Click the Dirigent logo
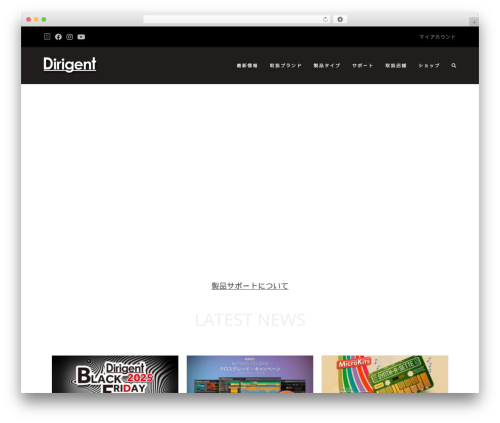Image resolution: width=500 pixels, height=423 pixels. 70,65
